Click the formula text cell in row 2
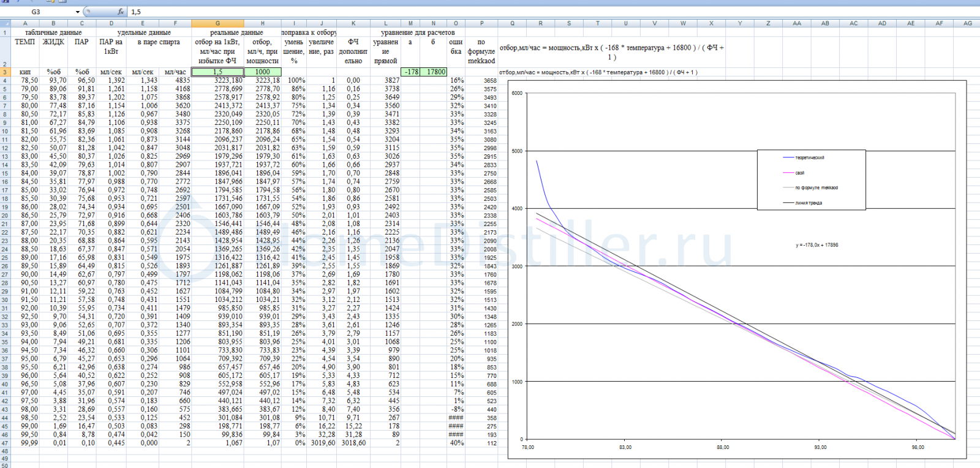This screenshot has height=468, width=980. pyautogui.click(x=611, y=52)
